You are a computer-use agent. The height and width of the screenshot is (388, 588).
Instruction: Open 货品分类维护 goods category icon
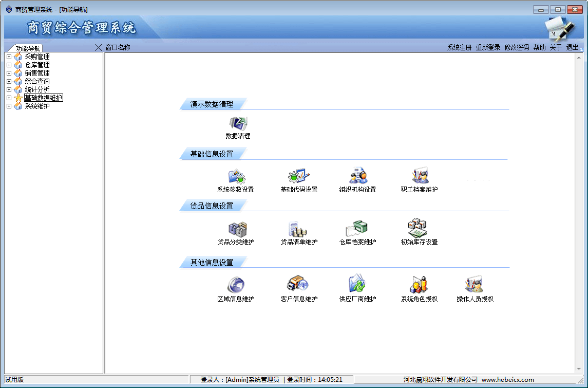coord(236,229)
